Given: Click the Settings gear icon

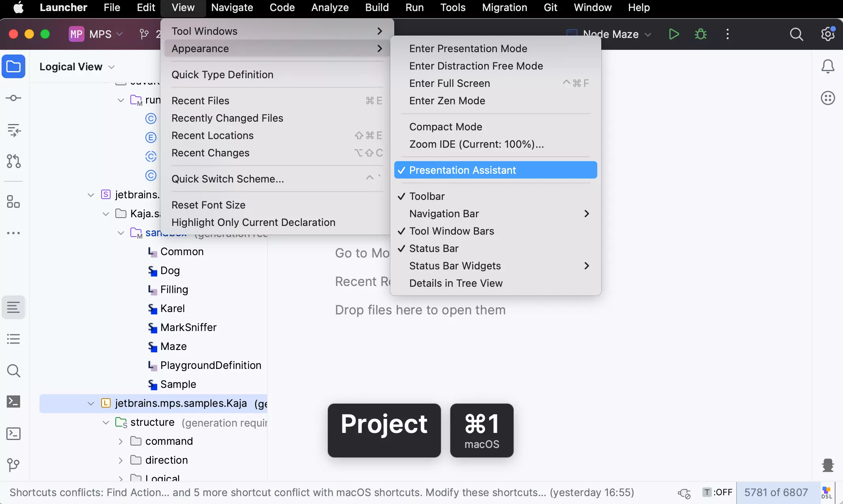Looking at the screenshot, I should 828,34.
